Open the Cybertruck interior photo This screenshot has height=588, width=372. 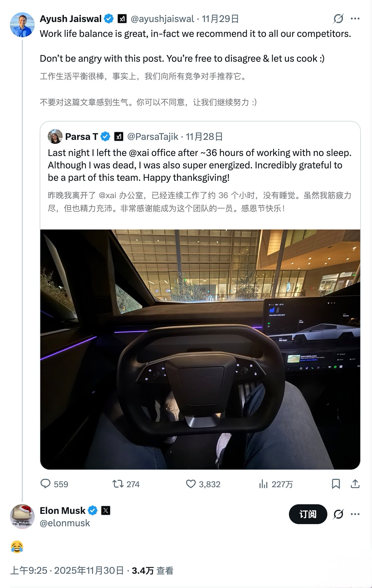(200, 349)
